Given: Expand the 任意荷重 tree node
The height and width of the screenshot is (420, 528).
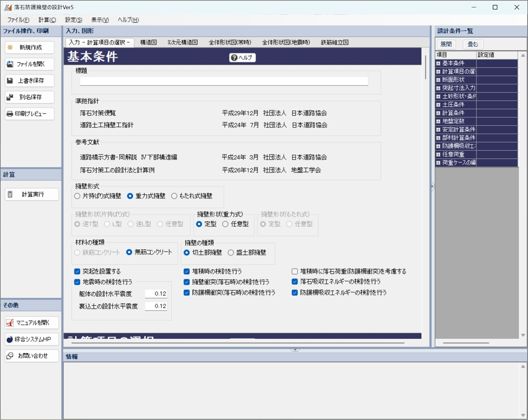Looking at the screenshot, I should tap(438, 154).
